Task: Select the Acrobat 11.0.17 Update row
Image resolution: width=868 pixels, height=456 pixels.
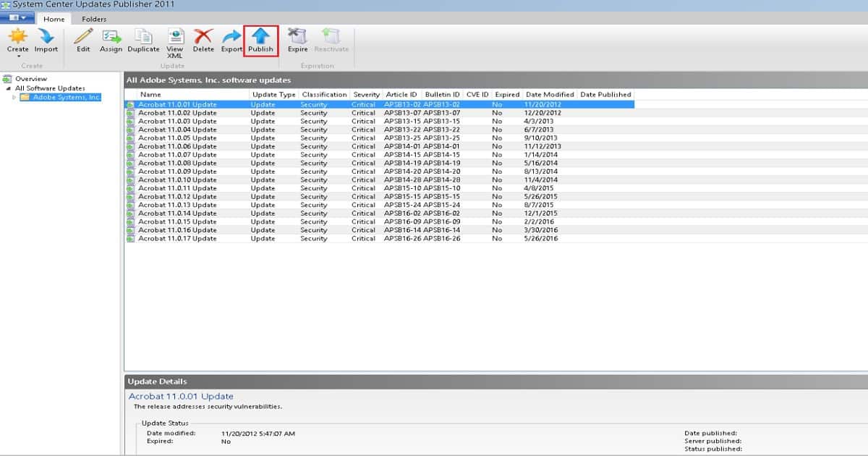Action: 379,238
